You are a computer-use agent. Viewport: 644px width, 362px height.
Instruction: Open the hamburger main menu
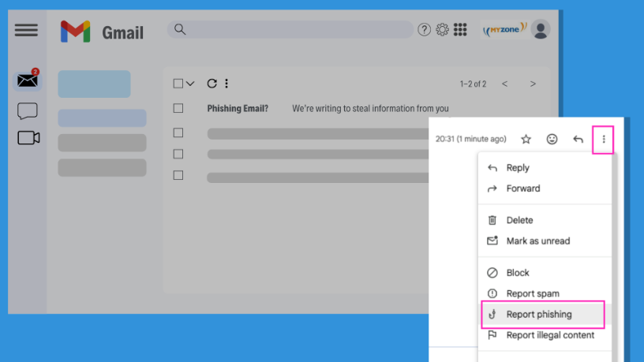tap(26, 30)
